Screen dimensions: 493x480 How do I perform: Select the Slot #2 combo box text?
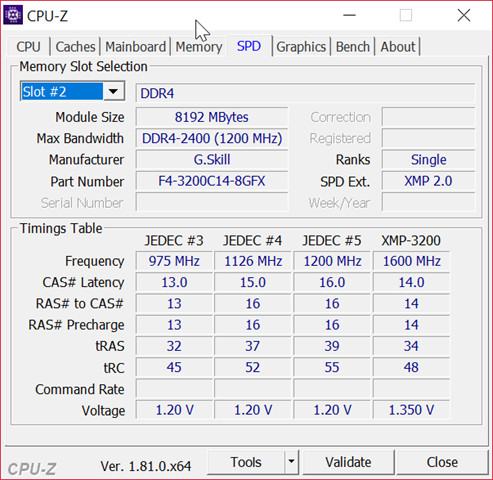[62, 91]
